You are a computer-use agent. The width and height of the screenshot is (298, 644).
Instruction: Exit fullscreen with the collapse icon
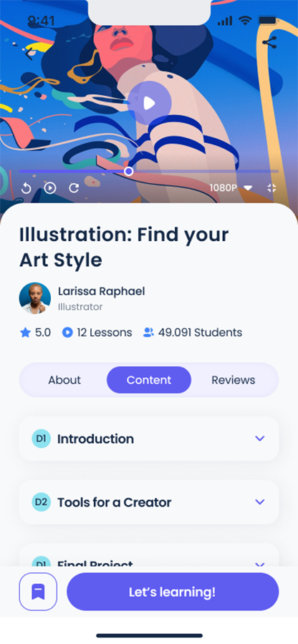[271, 188]
